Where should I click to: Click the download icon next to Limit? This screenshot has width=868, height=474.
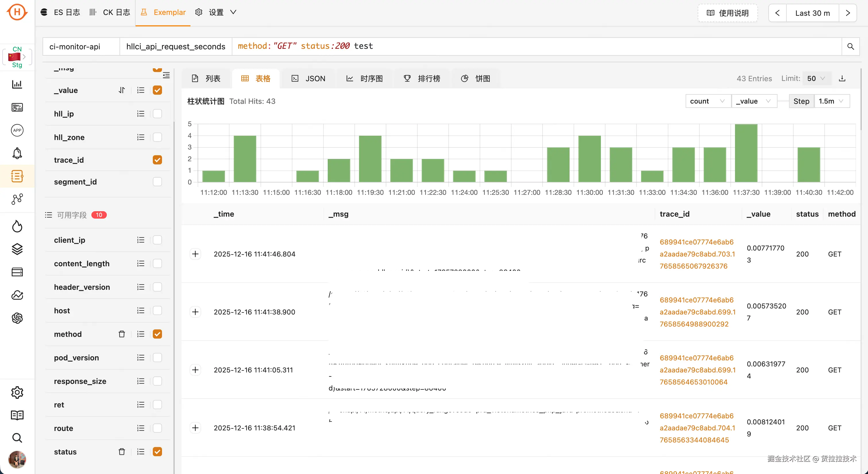click(842, 78)
